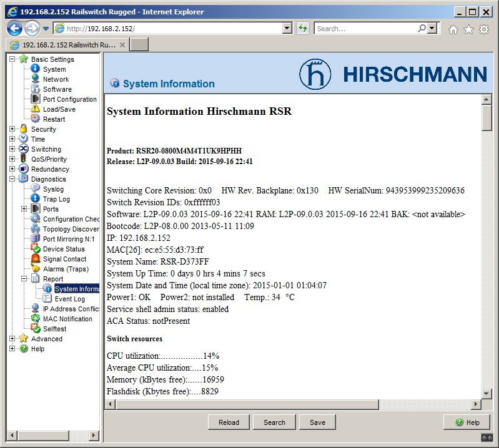Expand the Redundancy tree node

click(12, 169)
